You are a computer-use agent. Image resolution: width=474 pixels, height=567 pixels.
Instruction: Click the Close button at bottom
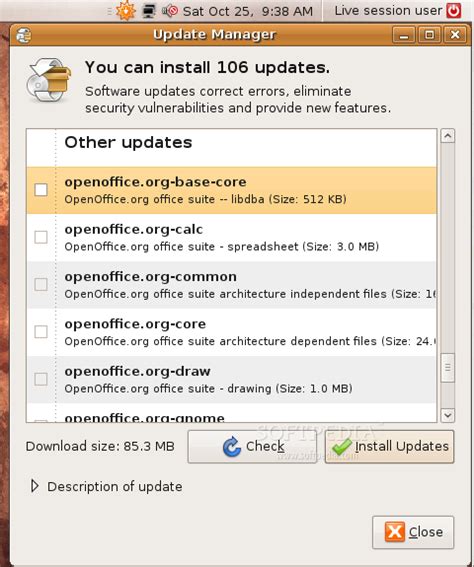[413, 532]
